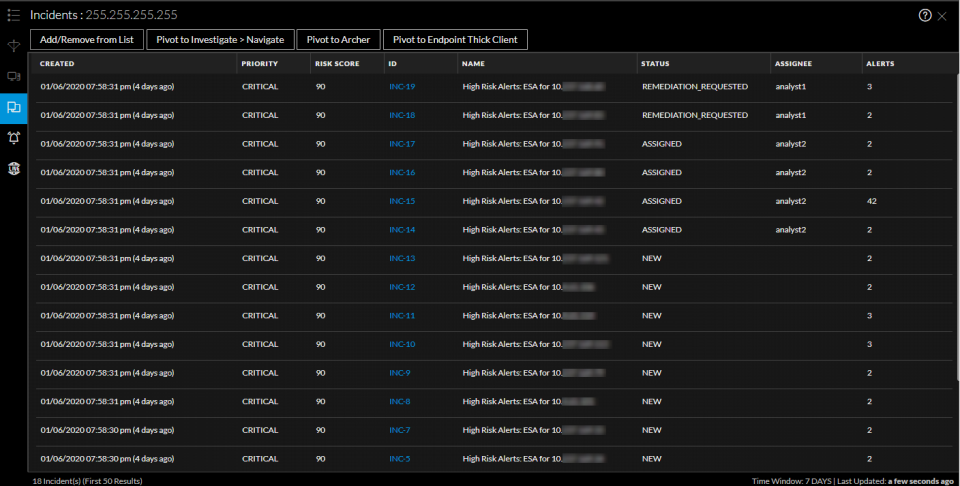The height and width of the screenshot is (486, 960).
Task: Sort by the STATUS column header
Action: click(655, 64)
